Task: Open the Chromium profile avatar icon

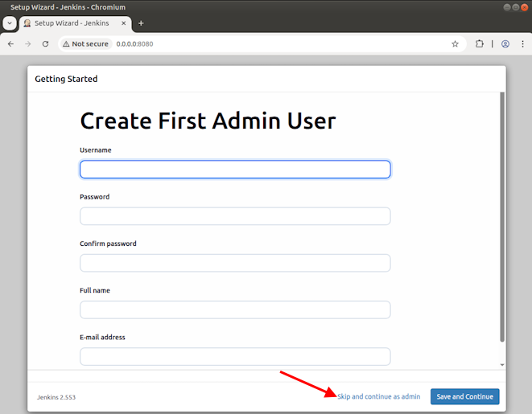Action: coord(505,44)
